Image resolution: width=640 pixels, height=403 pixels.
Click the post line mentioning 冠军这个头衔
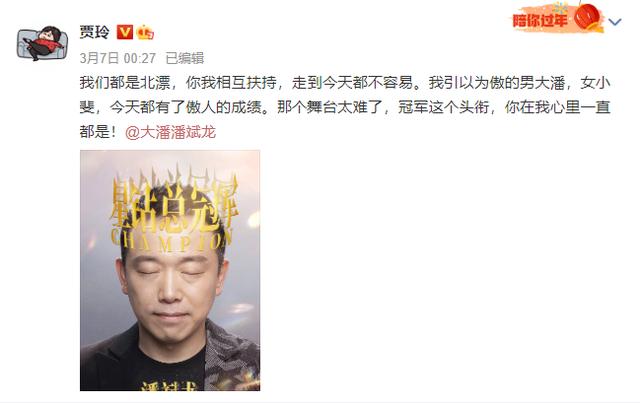pos(345,107)
